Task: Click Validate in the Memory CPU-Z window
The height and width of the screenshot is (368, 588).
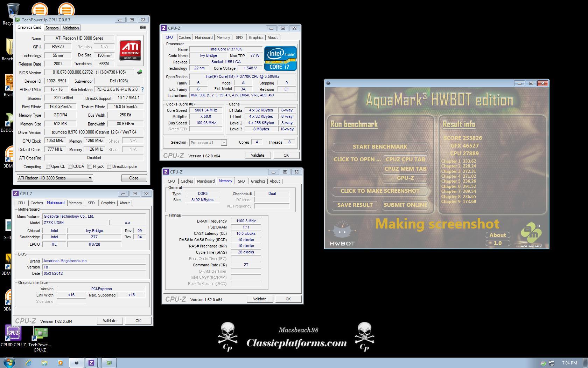Action: pos(260,299)
